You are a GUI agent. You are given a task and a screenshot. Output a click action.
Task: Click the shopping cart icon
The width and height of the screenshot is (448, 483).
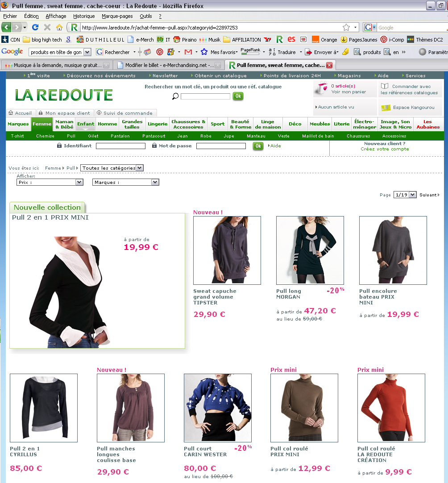pyautogui.click(x=322, y=88)
